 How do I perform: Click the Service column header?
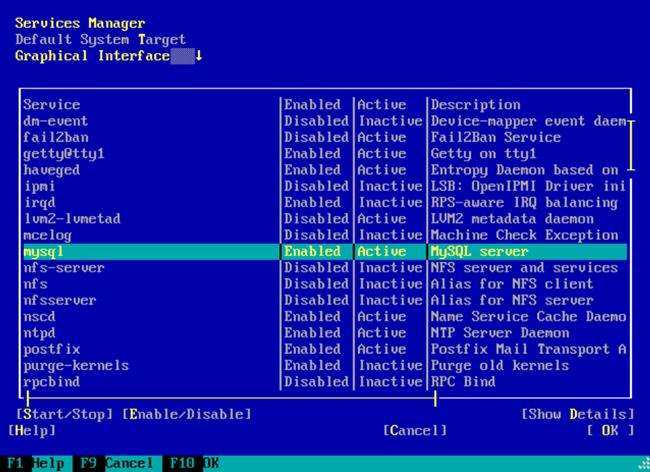52,105
